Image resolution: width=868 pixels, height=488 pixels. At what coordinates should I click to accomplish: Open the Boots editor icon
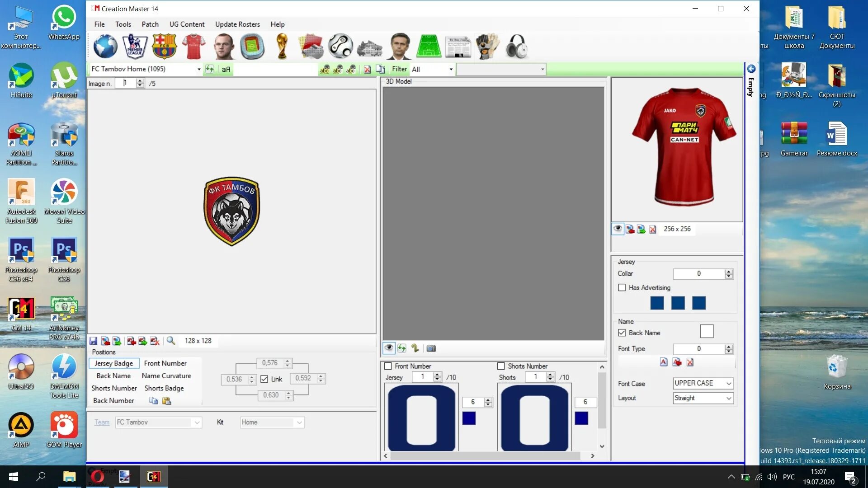coord(370,48)
